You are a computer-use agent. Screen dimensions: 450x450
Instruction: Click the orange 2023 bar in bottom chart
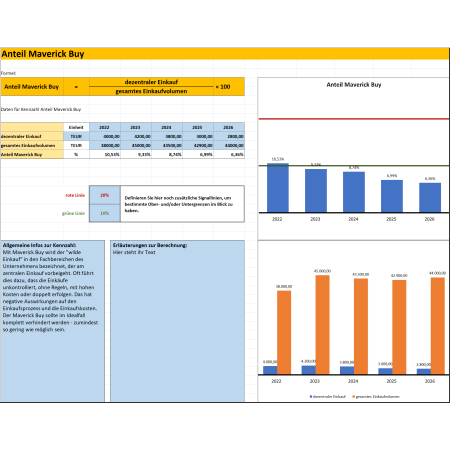tap(323, 324)
